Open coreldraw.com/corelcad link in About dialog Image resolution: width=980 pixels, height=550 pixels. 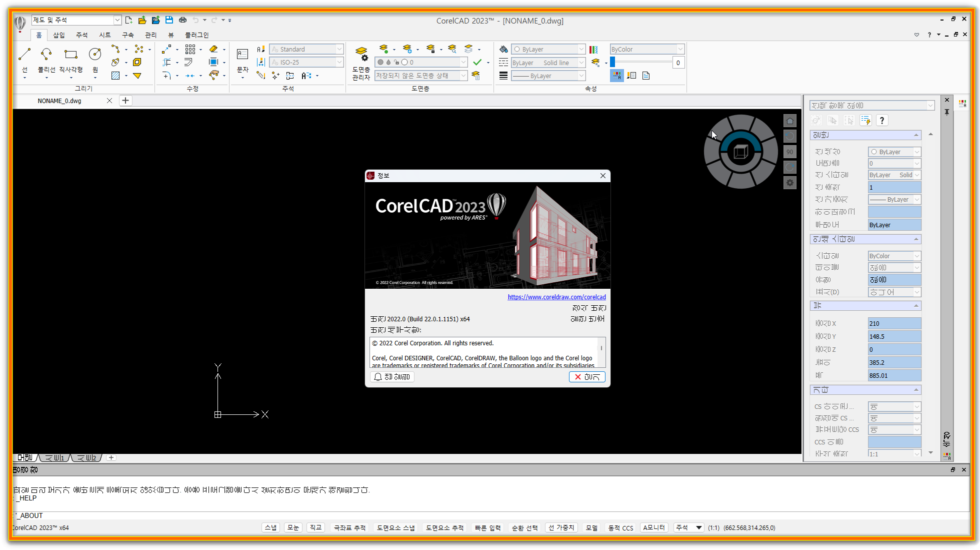click(x=556, y=297)
